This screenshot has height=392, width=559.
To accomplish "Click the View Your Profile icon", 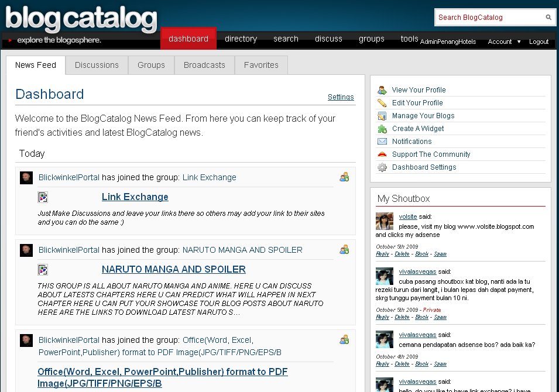I will (x=382, y=90).
